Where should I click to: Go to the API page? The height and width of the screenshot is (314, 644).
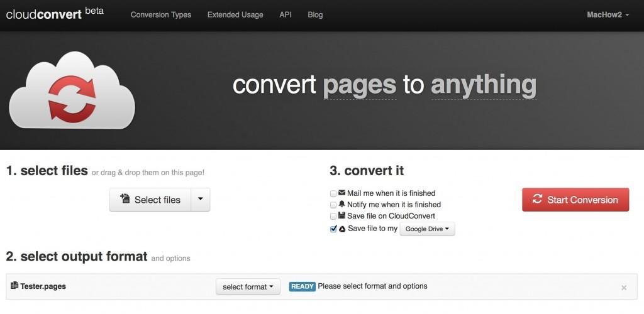pyautogui.click(x=286, y=14)
